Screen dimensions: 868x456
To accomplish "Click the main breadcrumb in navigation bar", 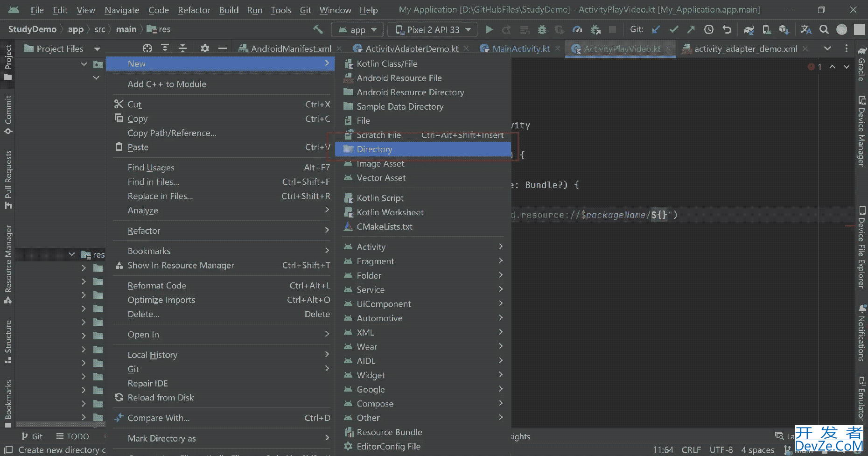I will (126, 29).
